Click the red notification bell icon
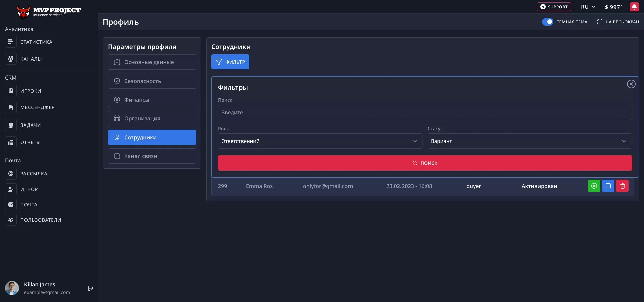This screenshot has height=302, width=644. pos(634,7)
